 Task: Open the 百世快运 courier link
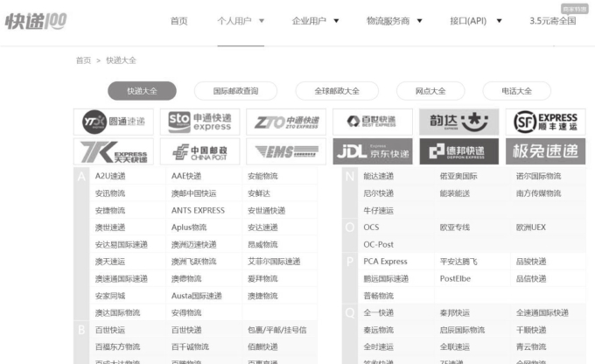pos(110,330)
